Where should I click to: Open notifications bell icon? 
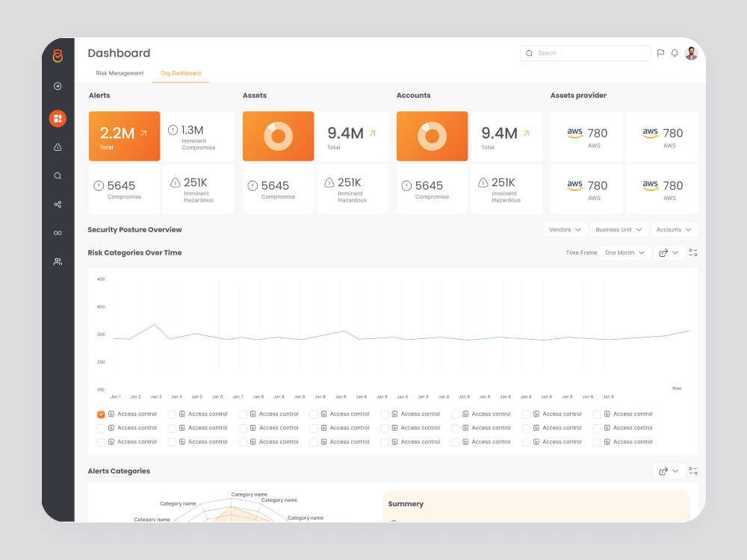click(x=675, y=53)
